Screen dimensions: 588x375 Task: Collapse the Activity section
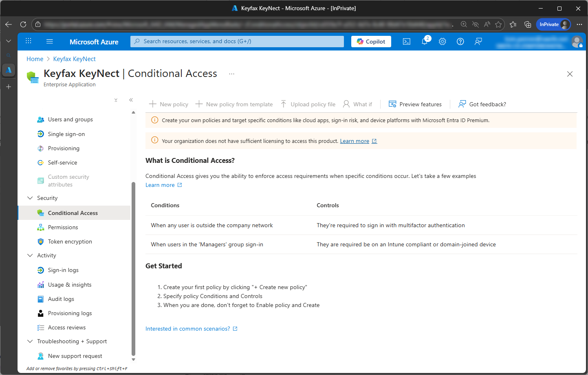pyautogui.click(x=30, y=255)
